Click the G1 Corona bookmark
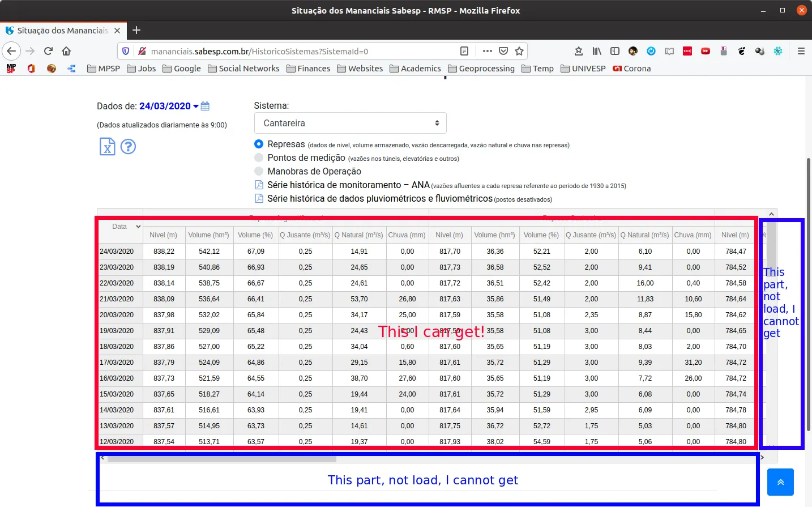Viewport: 812px width, 507px height. (632, 69)
